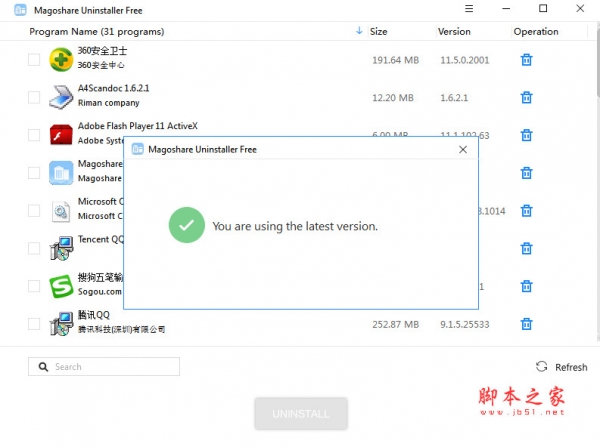
Task: Click trash icon for 360安全卫士
Action: (x=527, y=60)
